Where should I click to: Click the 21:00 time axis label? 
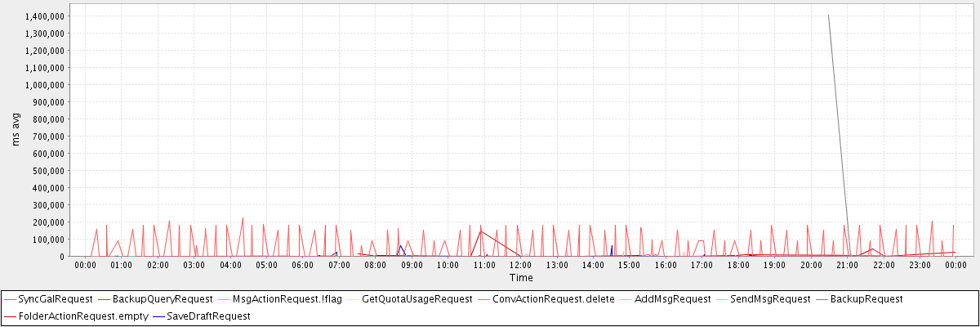(x=847, y=265)
